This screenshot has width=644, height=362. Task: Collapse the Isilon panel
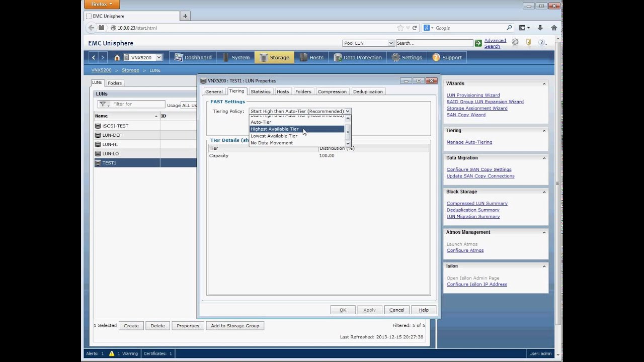(x=544, y=266)
